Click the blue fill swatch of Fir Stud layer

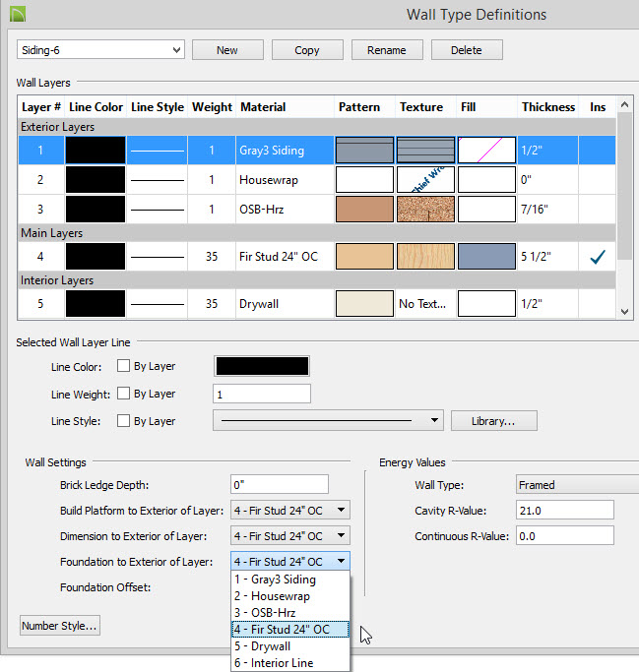(486, 256)
